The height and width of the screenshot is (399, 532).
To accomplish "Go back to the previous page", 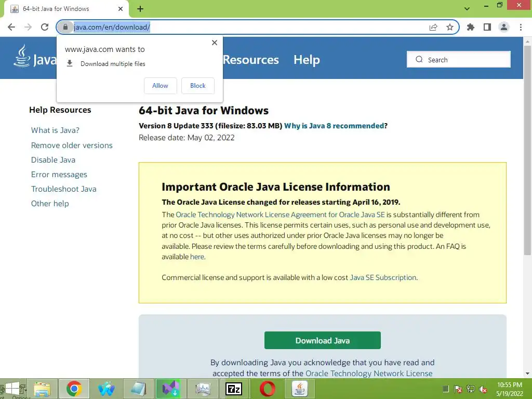I will pos(11,27).
